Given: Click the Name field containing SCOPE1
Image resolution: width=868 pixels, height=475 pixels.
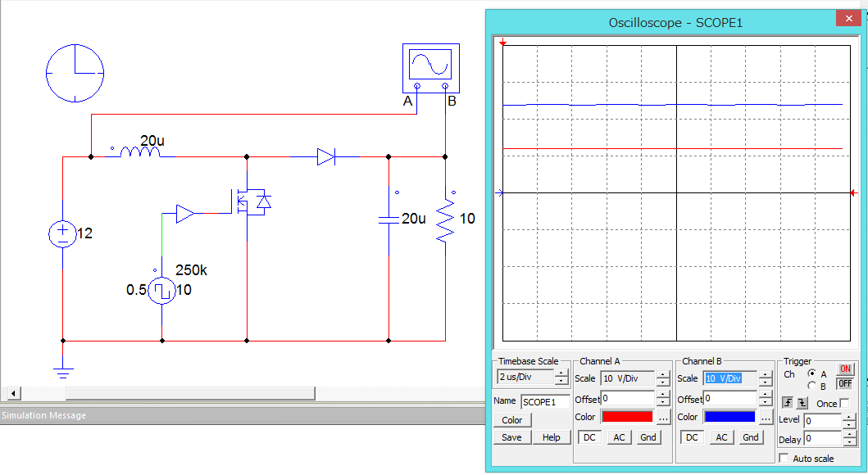Looking at the screenshot, I should 545,402.
